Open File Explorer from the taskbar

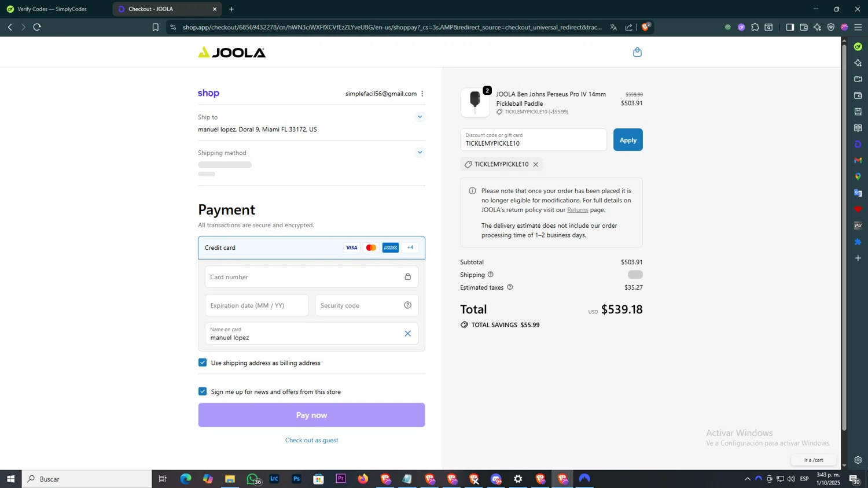tap(230, 479)
